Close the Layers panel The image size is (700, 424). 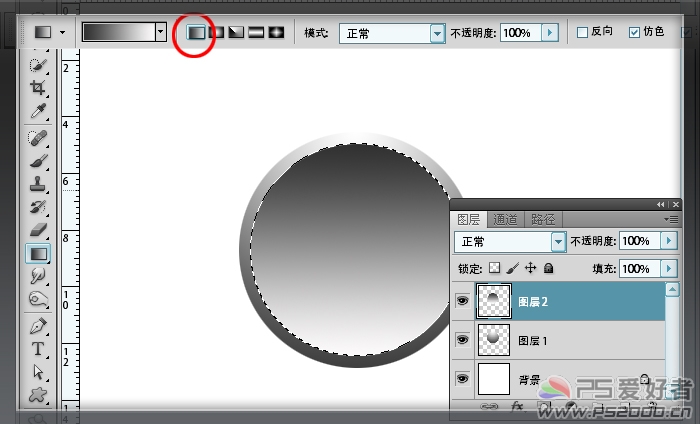coord(676,204)
